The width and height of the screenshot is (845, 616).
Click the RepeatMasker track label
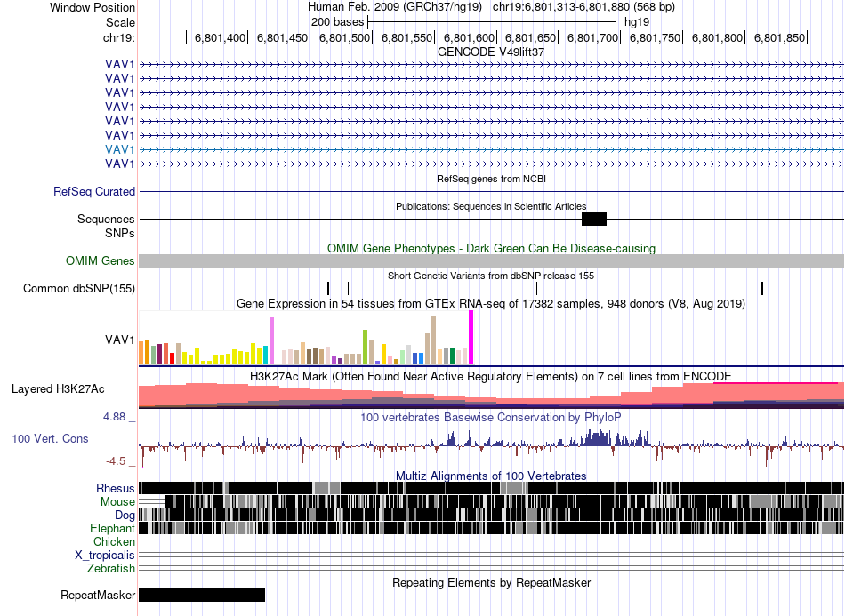click(98, 595)
